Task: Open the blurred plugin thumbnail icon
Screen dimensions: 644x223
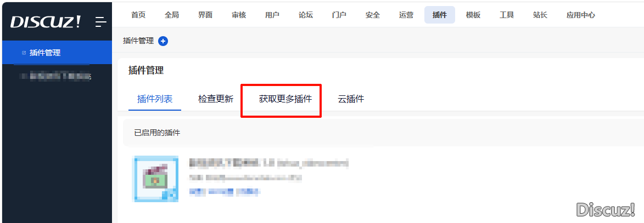Action: pyautogui.click(x=155, y=178)
